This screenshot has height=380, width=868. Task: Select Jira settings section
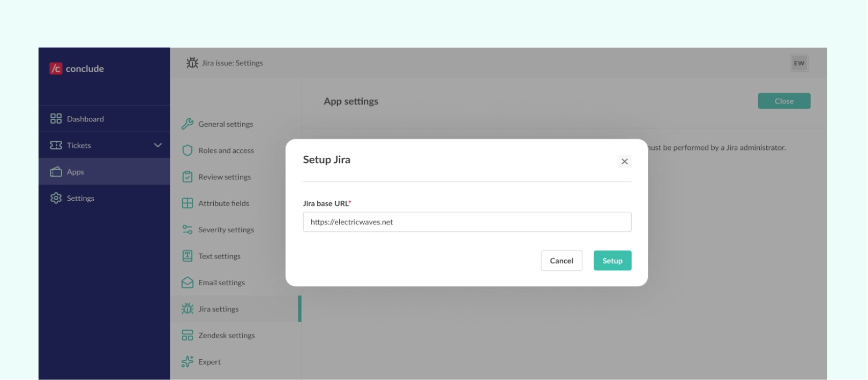pyautogui.click(x=236, y=309)
